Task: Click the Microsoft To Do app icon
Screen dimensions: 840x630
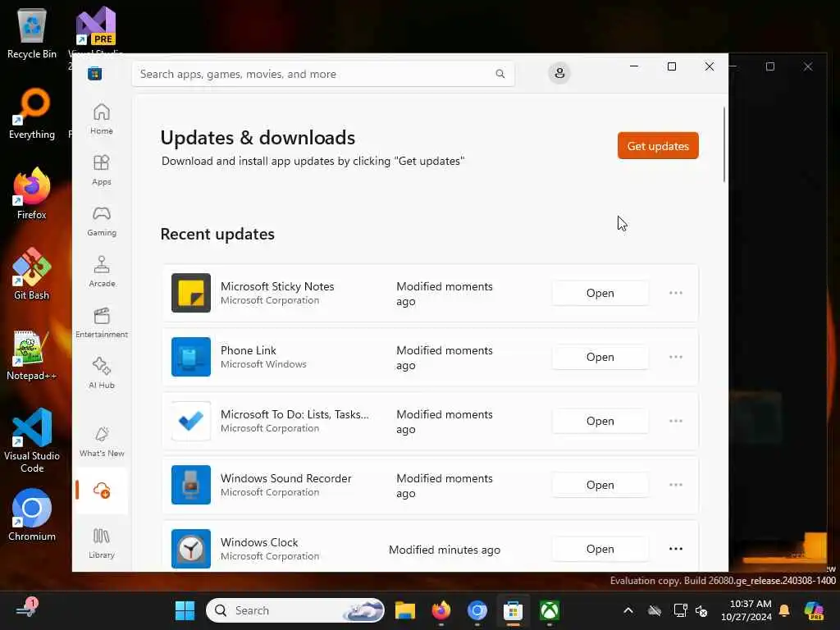Action: 190,421
